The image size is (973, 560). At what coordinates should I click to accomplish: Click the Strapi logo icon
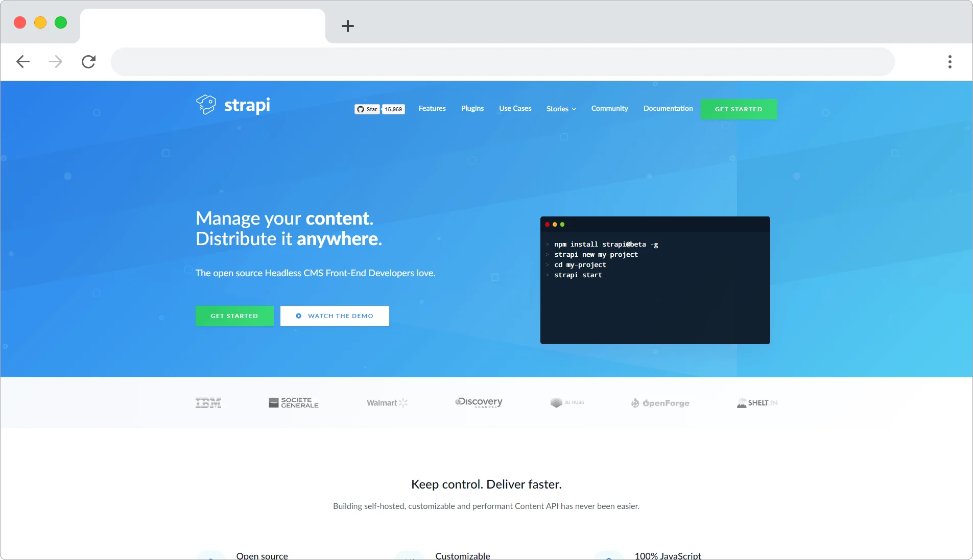click(206, 105)
